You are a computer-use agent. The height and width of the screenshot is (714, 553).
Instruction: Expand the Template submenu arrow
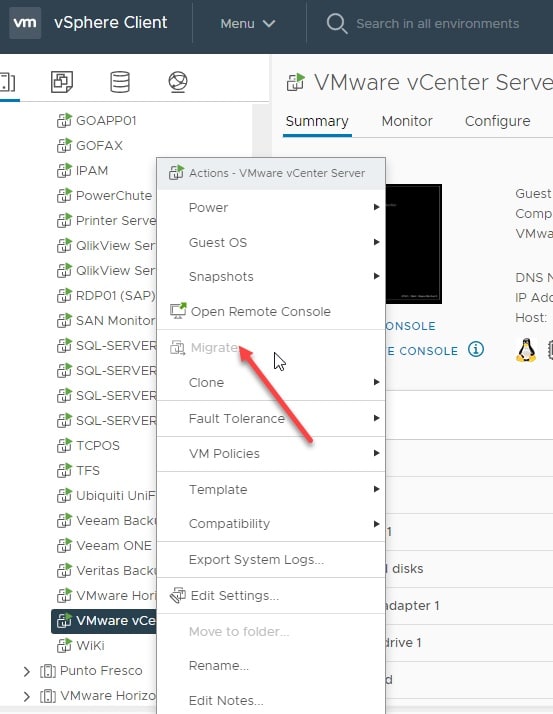click(x=376, y=489)
